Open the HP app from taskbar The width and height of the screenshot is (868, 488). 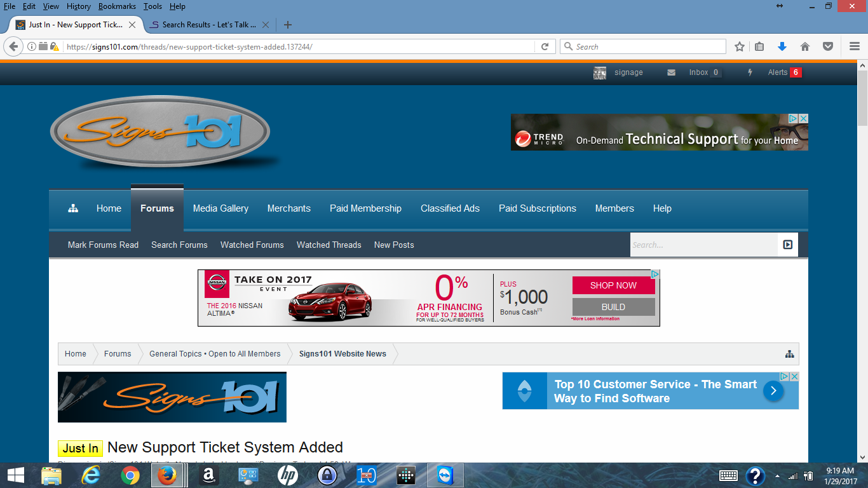pyautogui.click(x=288, y=475)
